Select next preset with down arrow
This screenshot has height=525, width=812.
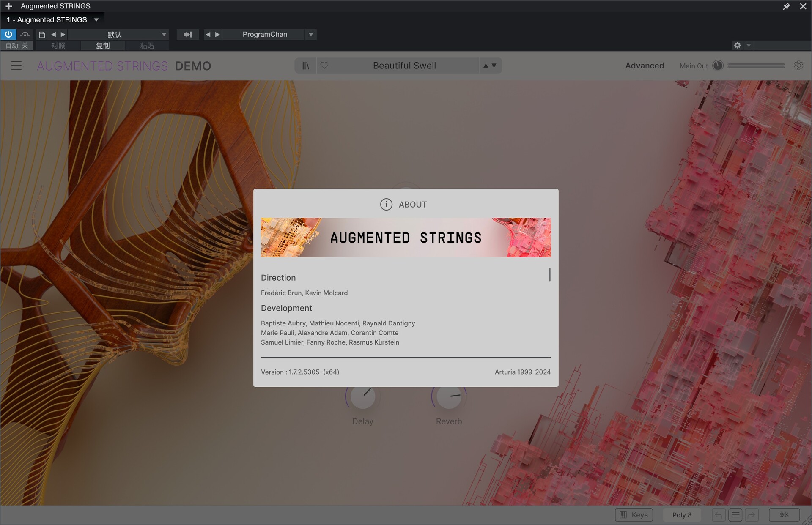[494, 66]
